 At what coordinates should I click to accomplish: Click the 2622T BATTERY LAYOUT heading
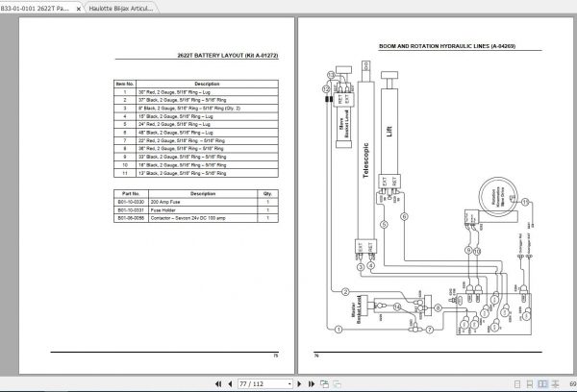pos(228,56)
